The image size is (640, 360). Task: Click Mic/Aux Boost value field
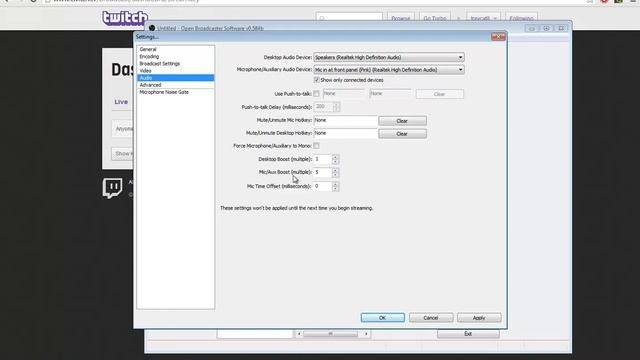322,173
